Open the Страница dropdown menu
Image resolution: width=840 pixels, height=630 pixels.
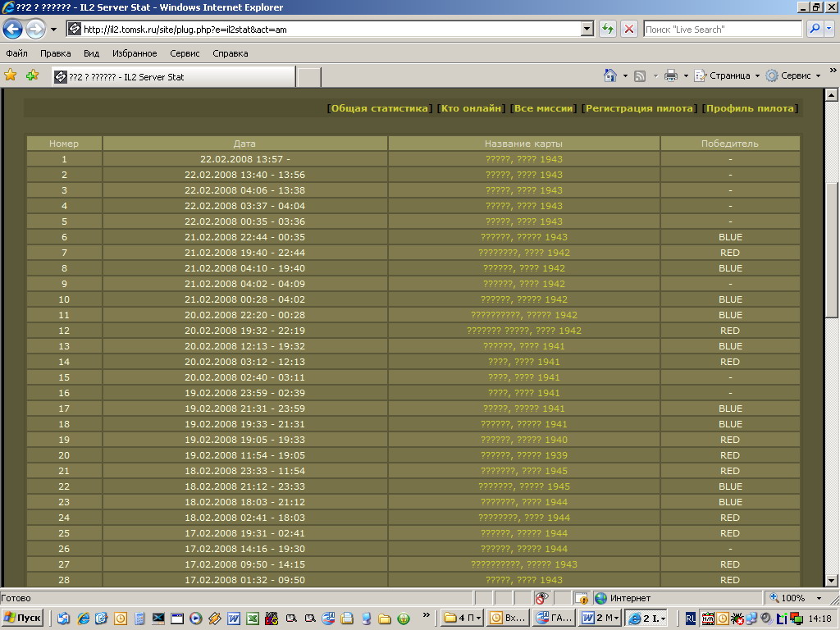(x=727, y=75)
